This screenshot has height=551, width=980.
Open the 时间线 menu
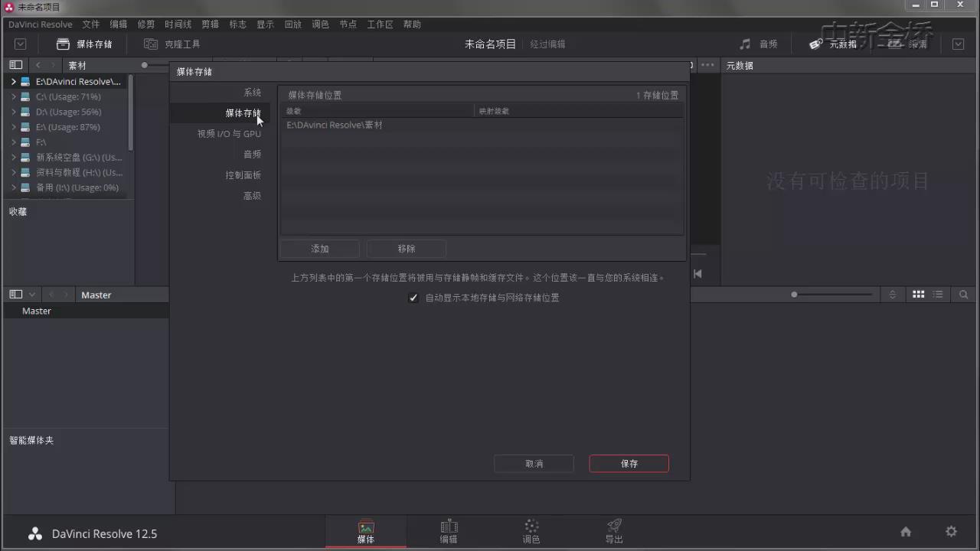click(x=178, y=24)
